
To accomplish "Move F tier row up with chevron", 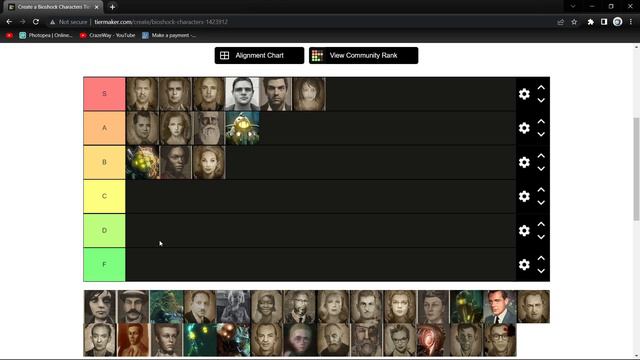I will click(x=541, y=258).
